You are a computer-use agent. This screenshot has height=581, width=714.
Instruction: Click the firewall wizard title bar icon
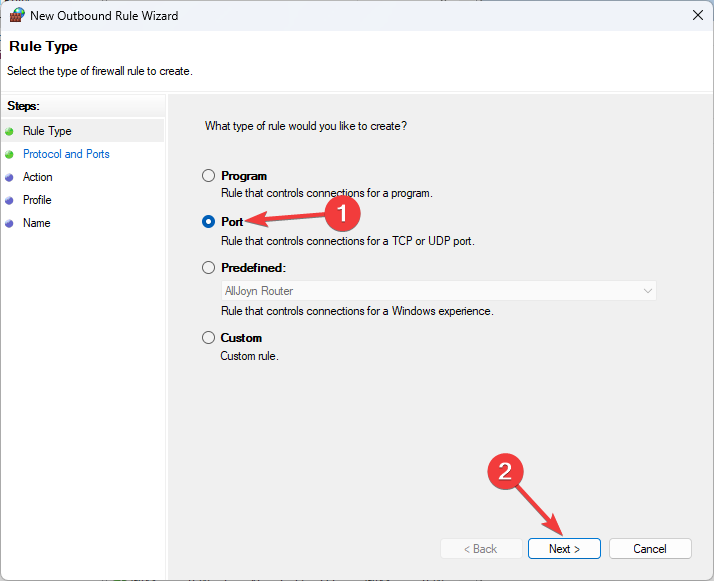[x=16, y=15]
